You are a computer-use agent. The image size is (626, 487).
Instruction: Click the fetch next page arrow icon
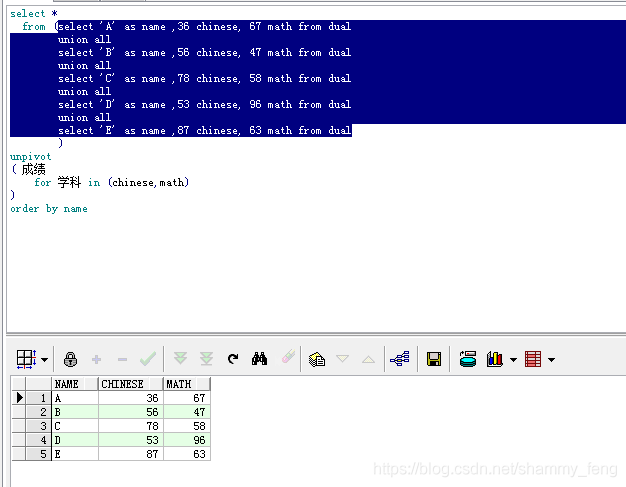click(x=180, y=358)
